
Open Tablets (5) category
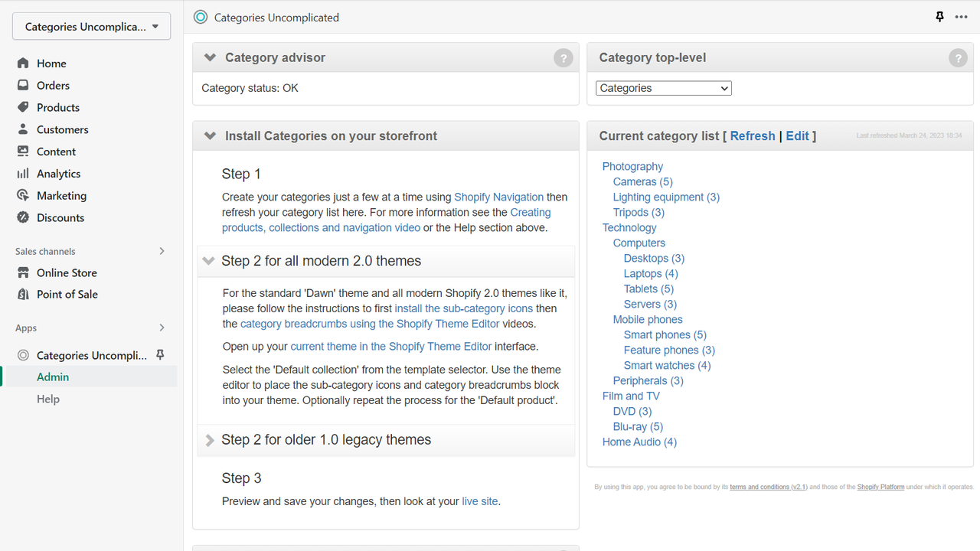(648, 289)
